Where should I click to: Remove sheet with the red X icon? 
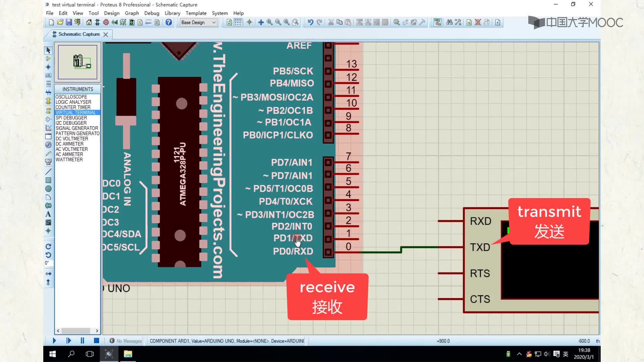(478, 22)
